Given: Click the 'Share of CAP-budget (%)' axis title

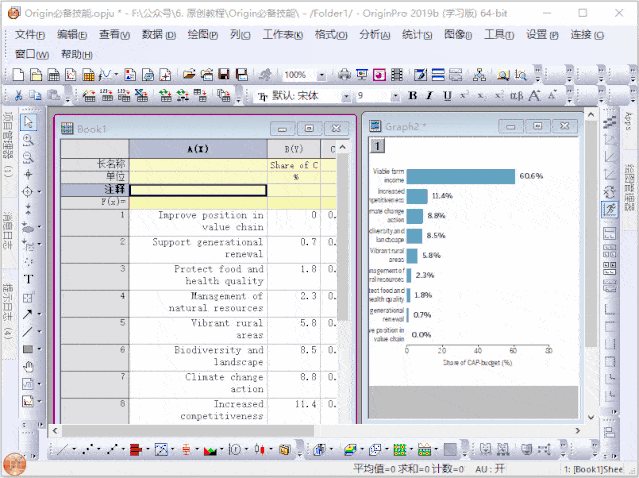Looking at the screenshot, I should tap(477, 363).
